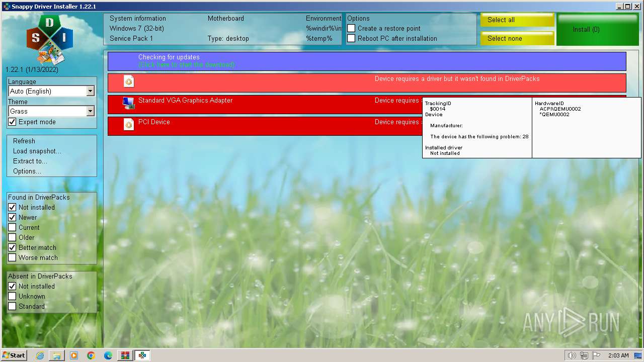Open Options... from side menu

(x=27, y=171)
